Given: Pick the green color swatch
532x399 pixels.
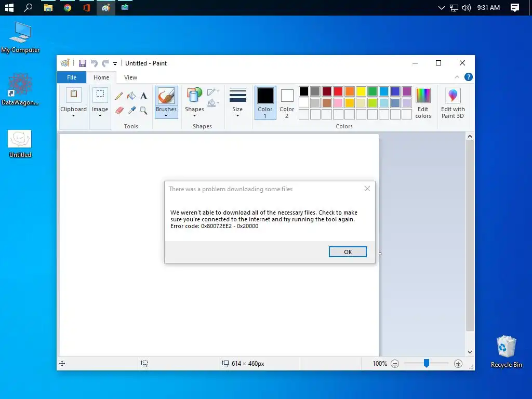Looking at the screenshot, I should [373, 91].
